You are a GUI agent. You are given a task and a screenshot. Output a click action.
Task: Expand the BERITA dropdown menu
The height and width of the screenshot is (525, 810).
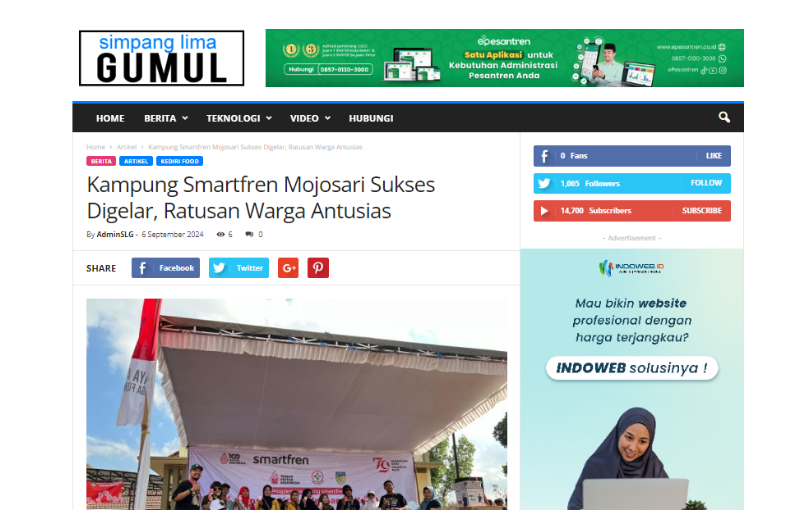(166, 118)
